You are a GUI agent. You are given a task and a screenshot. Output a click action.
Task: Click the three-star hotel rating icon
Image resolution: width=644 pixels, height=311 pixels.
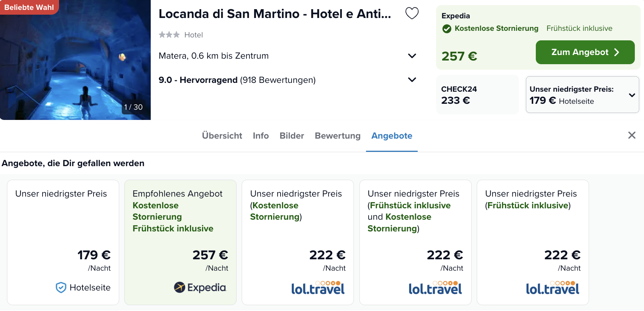[169, 35]
